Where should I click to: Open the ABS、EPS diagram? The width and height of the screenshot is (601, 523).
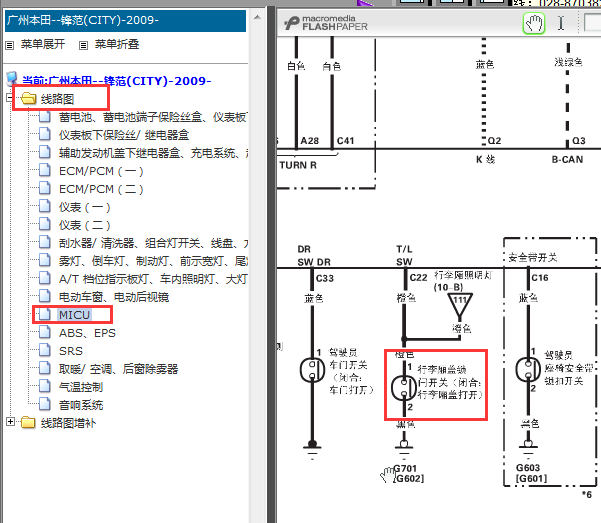[x=87, y=333]
